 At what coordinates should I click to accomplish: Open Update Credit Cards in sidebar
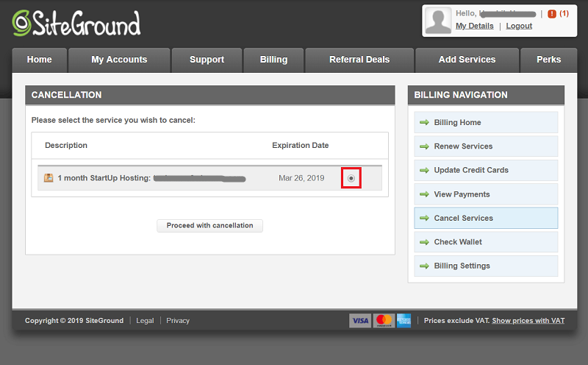(471, 170)
